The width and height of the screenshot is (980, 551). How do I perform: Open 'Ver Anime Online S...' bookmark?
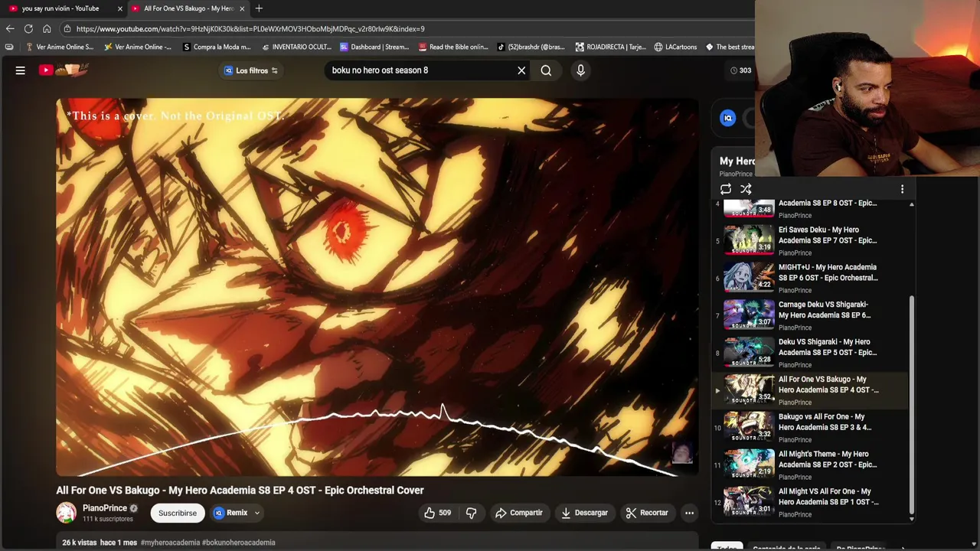coord(60,47)
